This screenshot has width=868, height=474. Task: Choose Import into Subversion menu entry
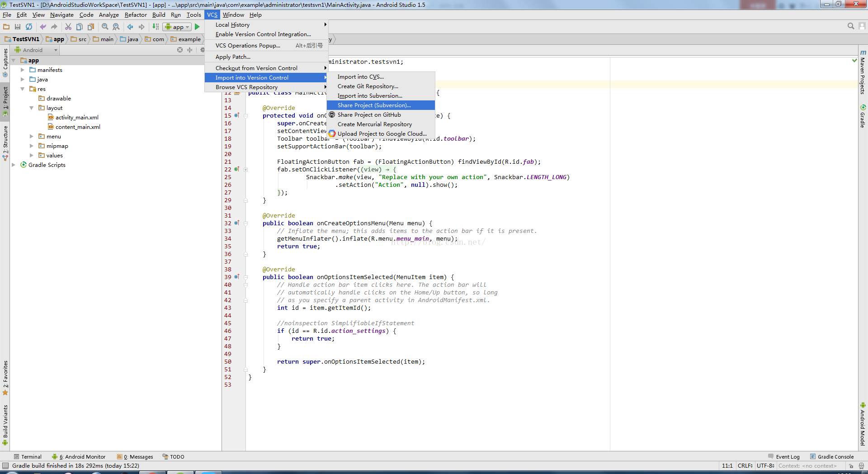pyautogui.click(x=381, y=95)
